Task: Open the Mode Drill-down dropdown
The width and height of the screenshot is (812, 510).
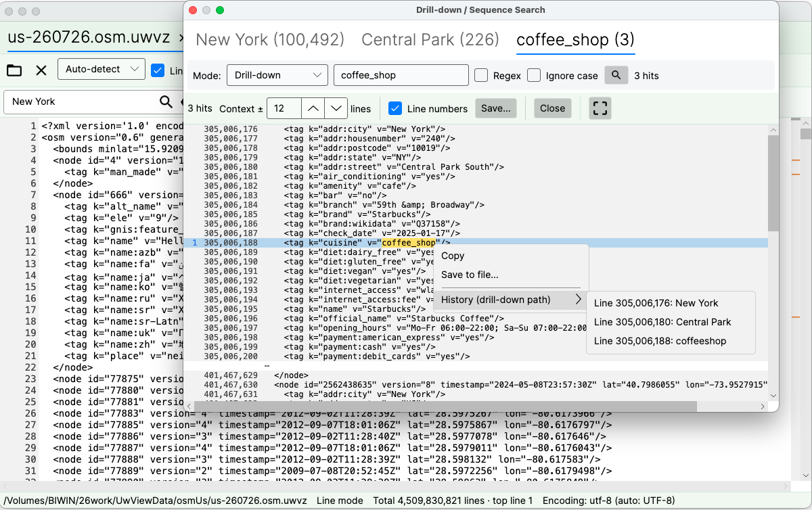Action: (x=277, y=75)
